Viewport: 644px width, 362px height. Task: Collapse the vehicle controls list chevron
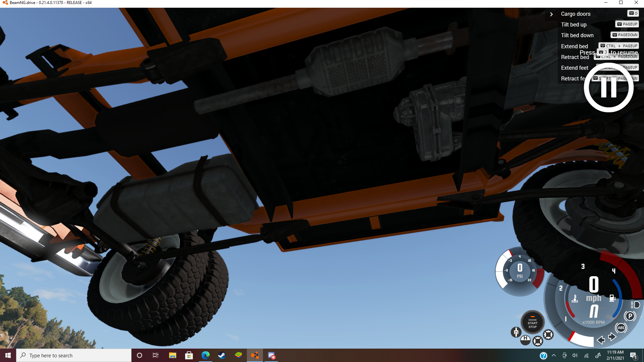click(551, 14)
